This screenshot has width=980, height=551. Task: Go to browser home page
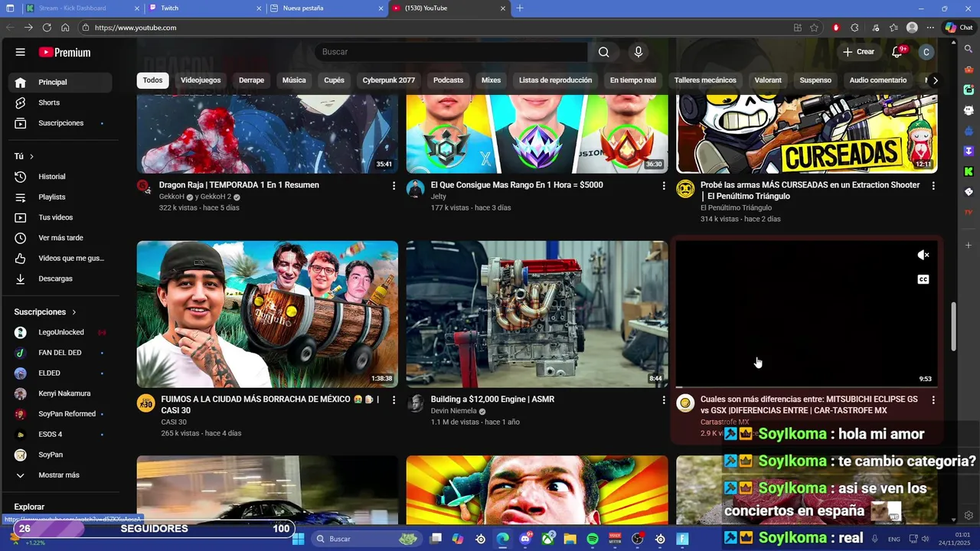click(65, 28)
